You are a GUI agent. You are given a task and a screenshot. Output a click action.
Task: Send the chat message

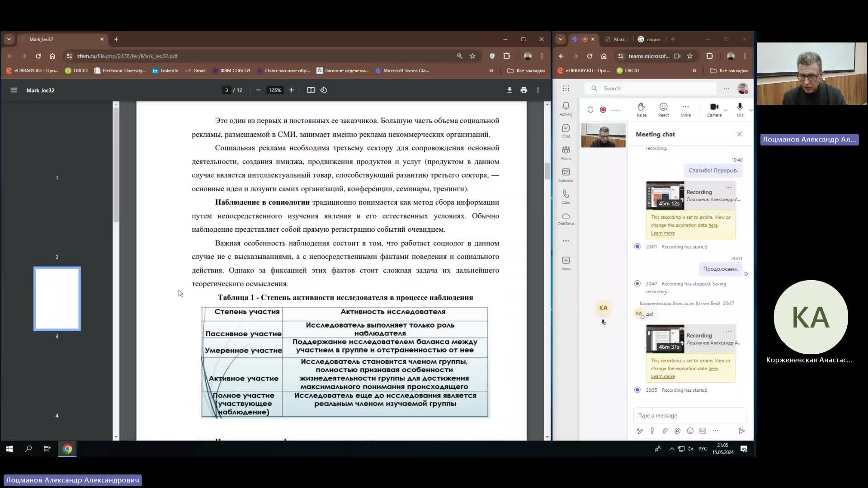click(x=741, y=431)
